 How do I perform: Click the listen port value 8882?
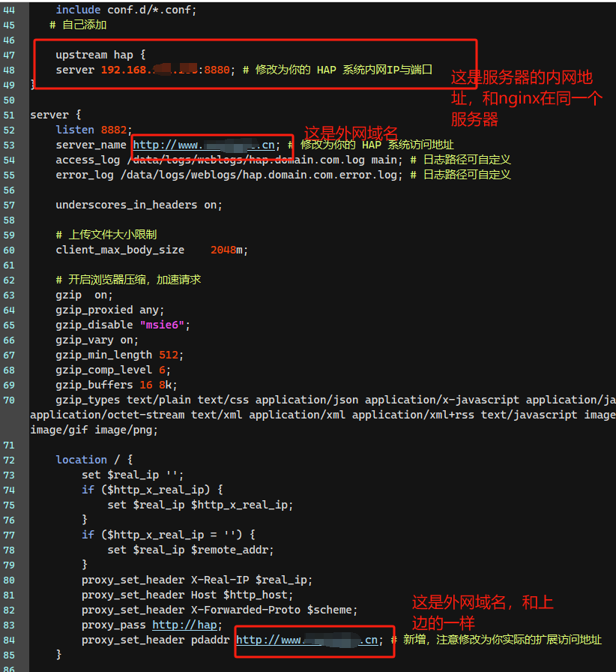pyautogui.click(x=116, y=130)
